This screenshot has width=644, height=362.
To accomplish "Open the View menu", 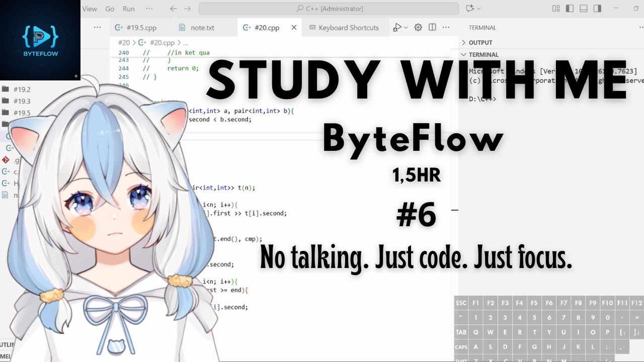I will click(90, 9).
